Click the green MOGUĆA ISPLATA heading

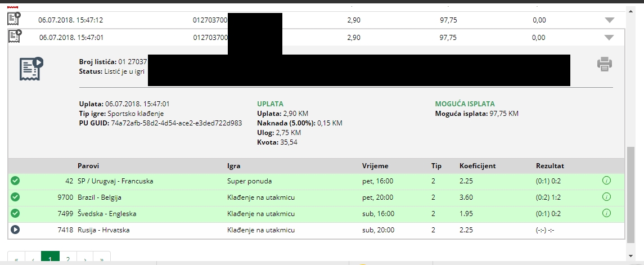click(x=465, y=104)
